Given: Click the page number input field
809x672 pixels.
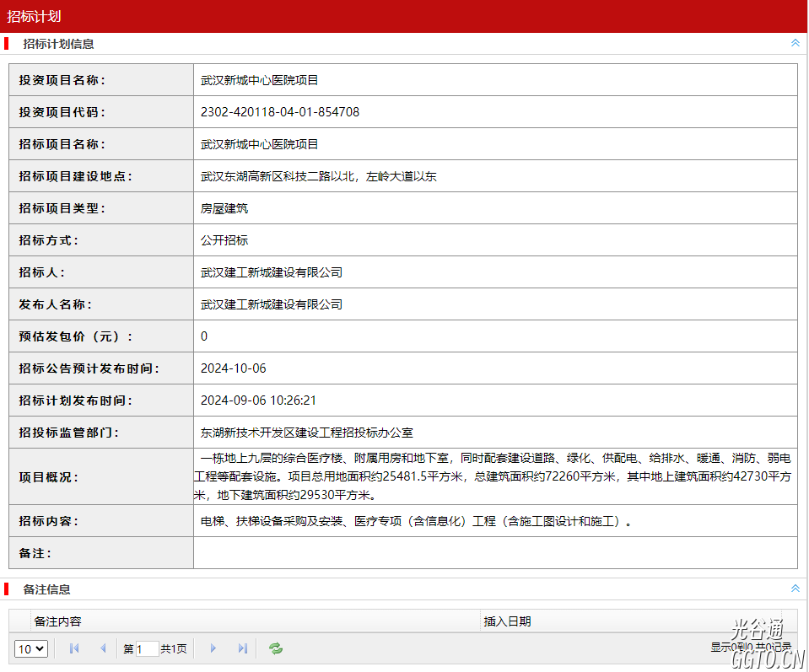Looking at the screenshot, I should (148, 648).
